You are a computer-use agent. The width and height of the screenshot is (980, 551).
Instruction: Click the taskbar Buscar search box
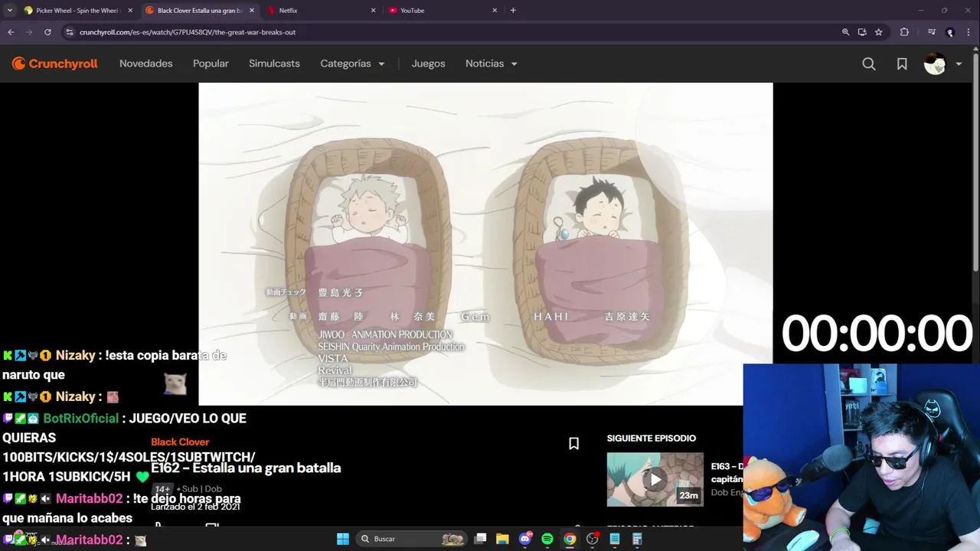click(x=412, y=539)
